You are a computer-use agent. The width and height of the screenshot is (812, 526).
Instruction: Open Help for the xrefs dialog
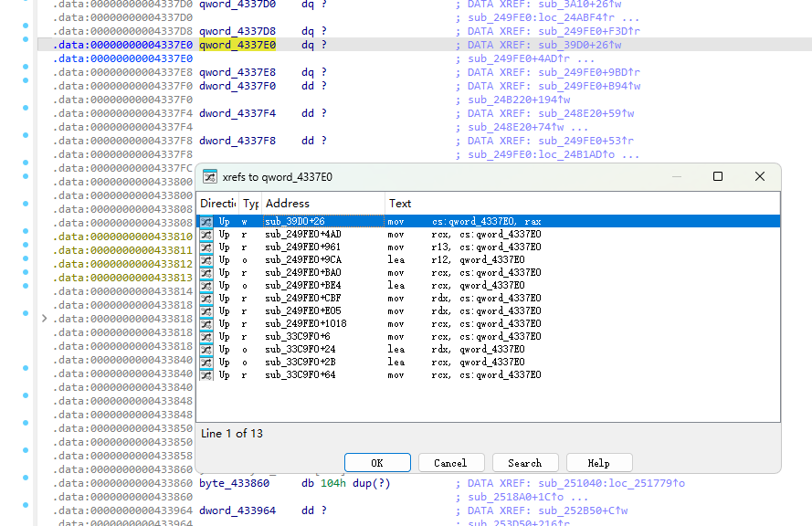(x=599, y=463)
